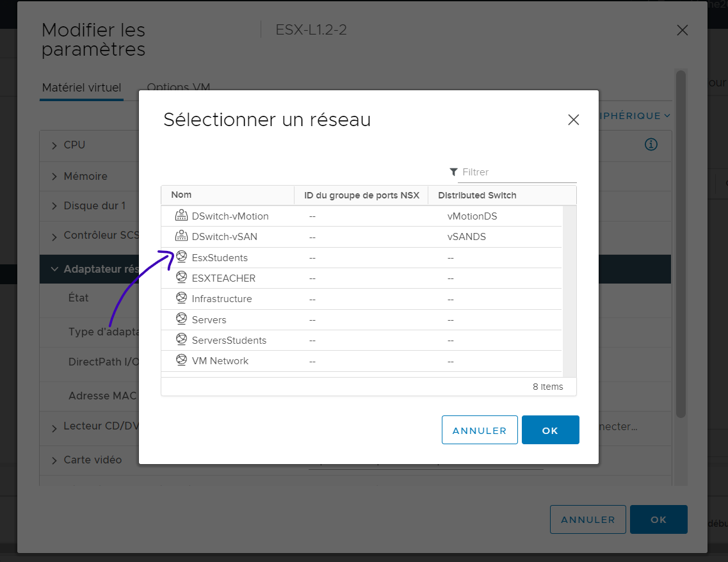Screen dimensions: 728x562
Task: Click ANNULER in Modifier les paramètres window
Action: coord(588,519)
